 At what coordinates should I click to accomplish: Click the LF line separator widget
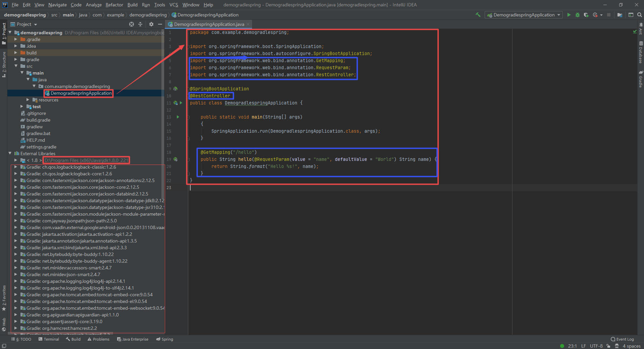pyautogui.click(x=584, y=346)
